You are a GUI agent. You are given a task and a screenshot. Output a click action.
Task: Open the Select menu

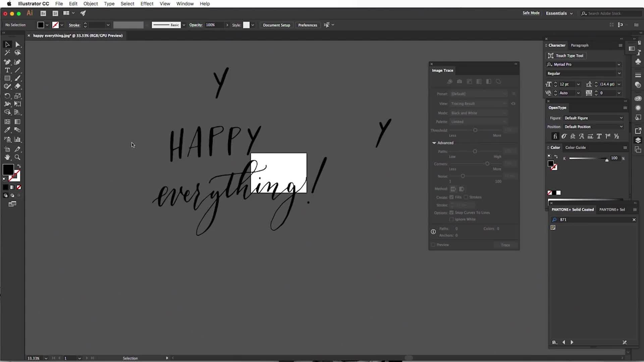tap(127, 4)
